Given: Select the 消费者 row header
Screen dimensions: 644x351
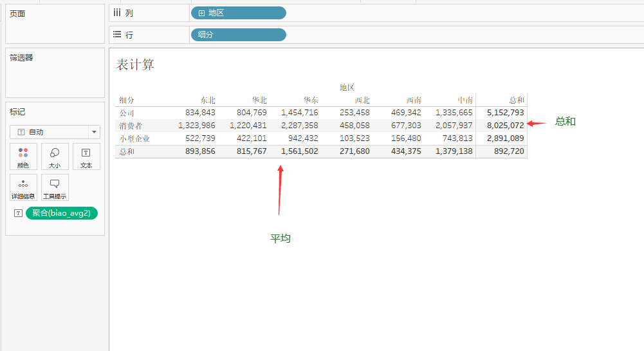Looking at the screenshot, I should pyautogui.click(x=131, y=126).
